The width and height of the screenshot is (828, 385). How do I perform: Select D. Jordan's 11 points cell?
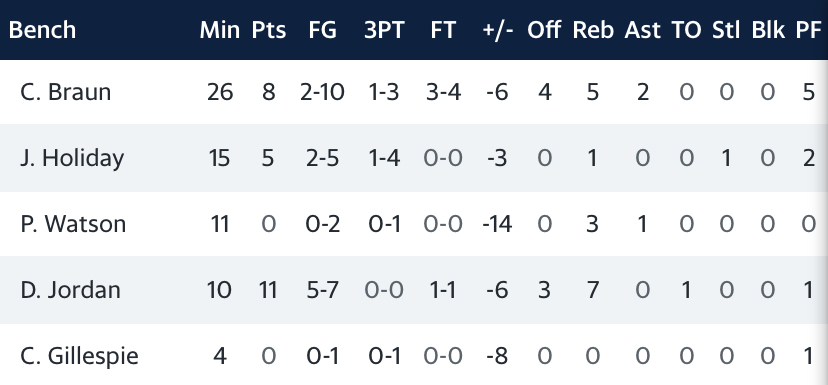pyautogui.click(x=268, y=290)
